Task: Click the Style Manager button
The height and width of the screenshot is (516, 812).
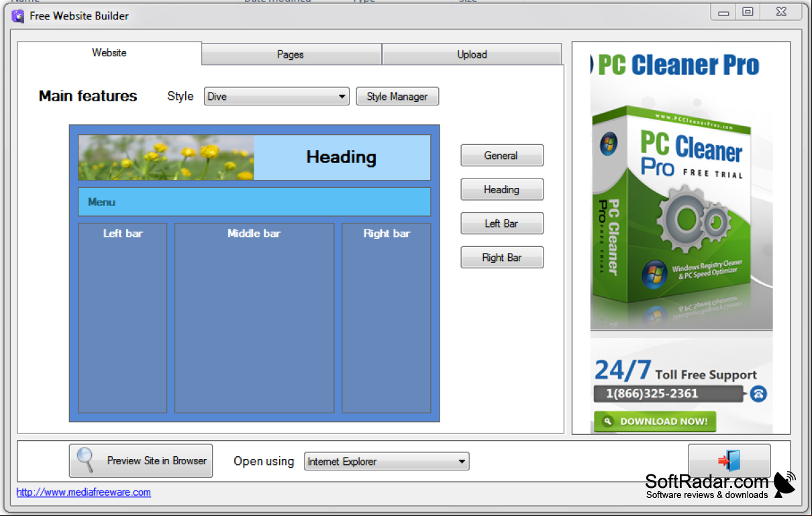Action: point(397,97)
